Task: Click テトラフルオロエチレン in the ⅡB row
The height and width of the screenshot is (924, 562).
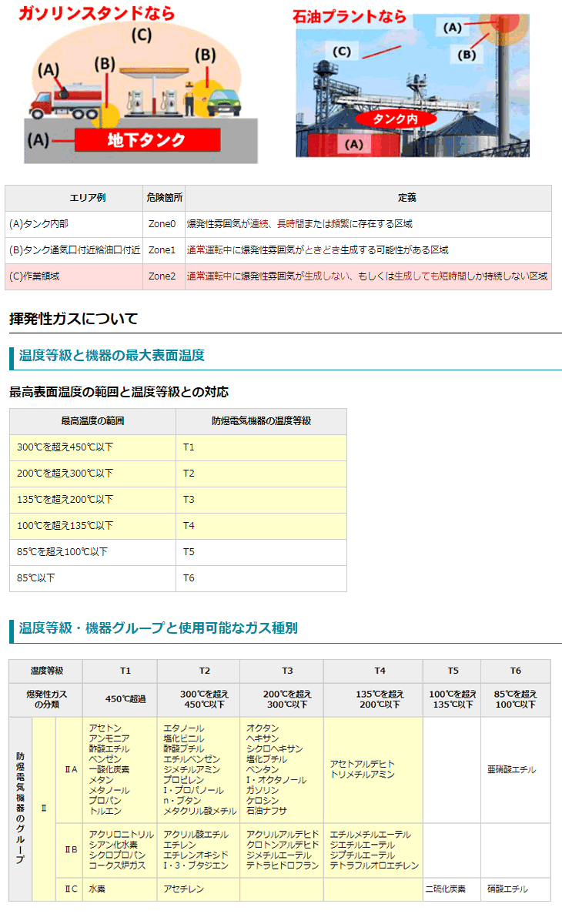Action: tap(374, 865)
